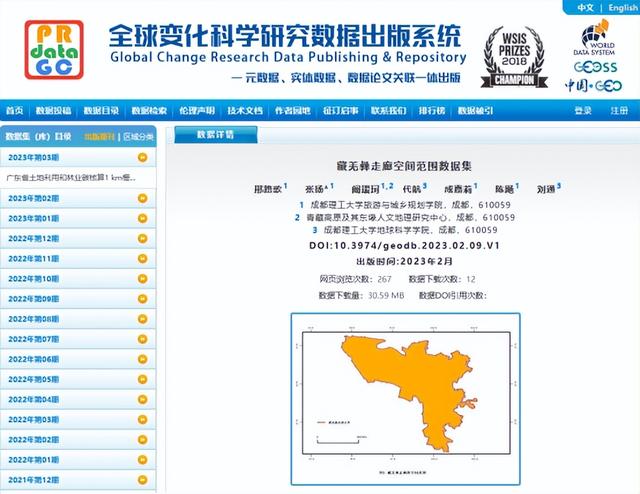
Task: Expand the 2022年第11期 issue arrow icon
Action: tap(142, 258)
